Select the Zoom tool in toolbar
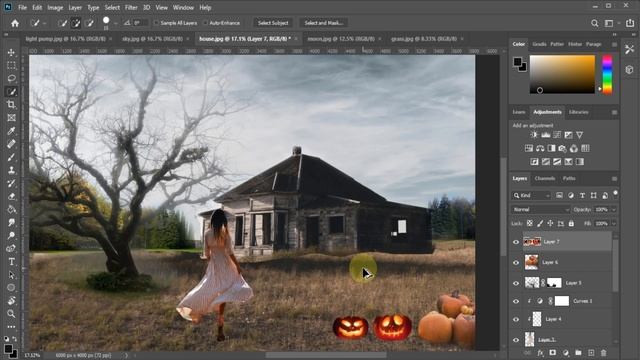 pyautogui.click(x=11, y=313)
